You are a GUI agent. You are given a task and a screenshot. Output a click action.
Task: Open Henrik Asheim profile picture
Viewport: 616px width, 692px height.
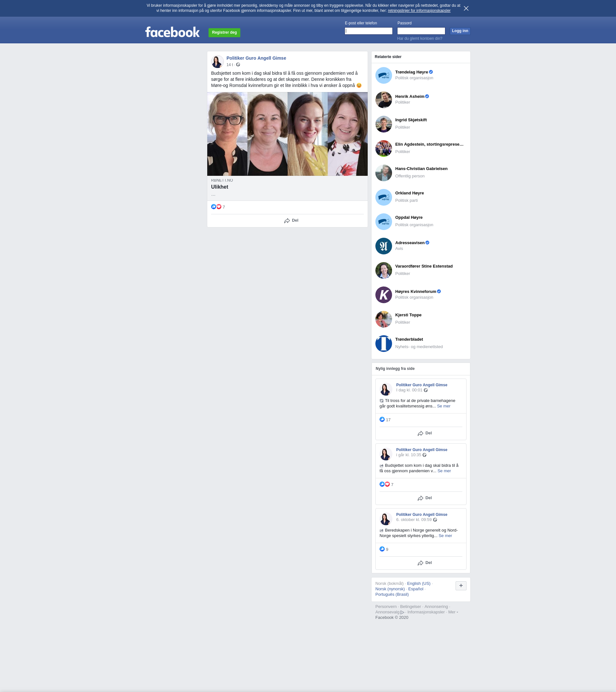(383, 99)
